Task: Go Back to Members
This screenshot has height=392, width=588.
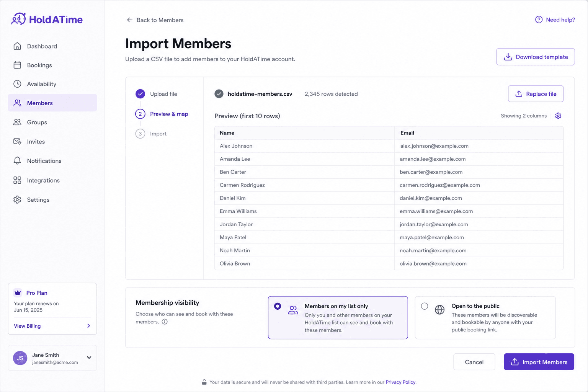Action: tap(155, 20)
